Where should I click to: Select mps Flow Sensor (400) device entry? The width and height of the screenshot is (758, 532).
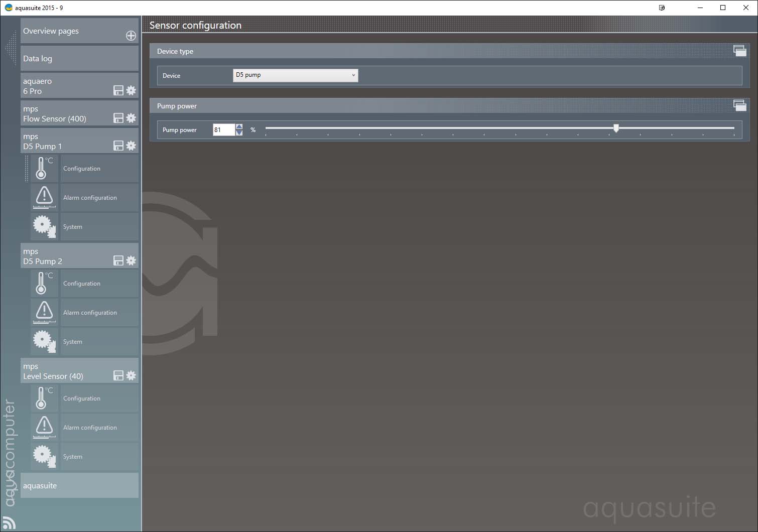click(x=79, y=113)
